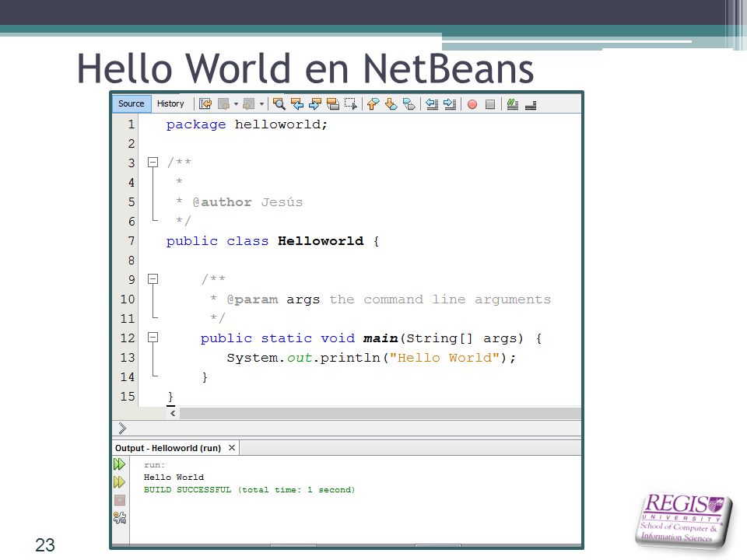Click the Regis University logo
Viewport: 747px width, 560px height.
[682, 520]
